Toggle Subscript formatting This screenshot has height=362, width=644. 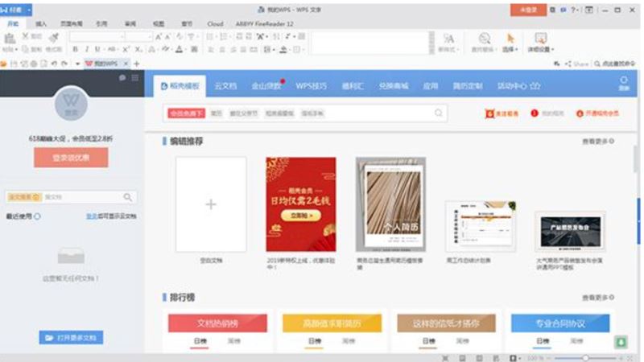pos(138,49)
